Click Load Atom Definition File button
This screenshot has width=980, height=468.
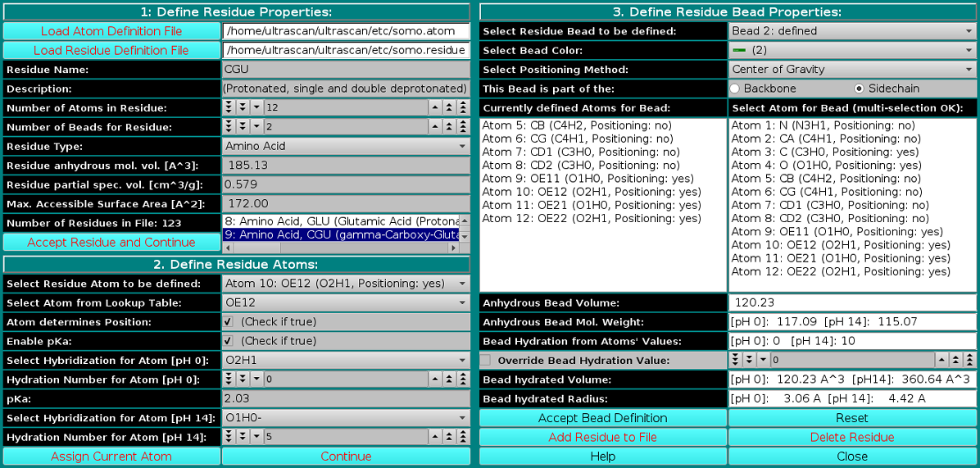click(111, 31)
